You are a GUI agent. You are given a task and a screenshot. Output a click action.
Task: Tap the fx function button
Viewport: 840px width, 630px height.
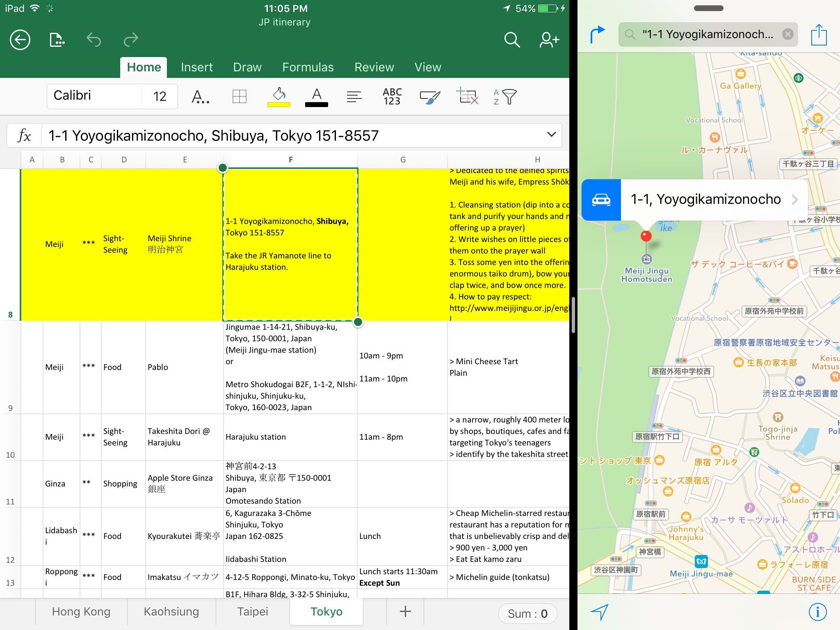pos(24,135)
